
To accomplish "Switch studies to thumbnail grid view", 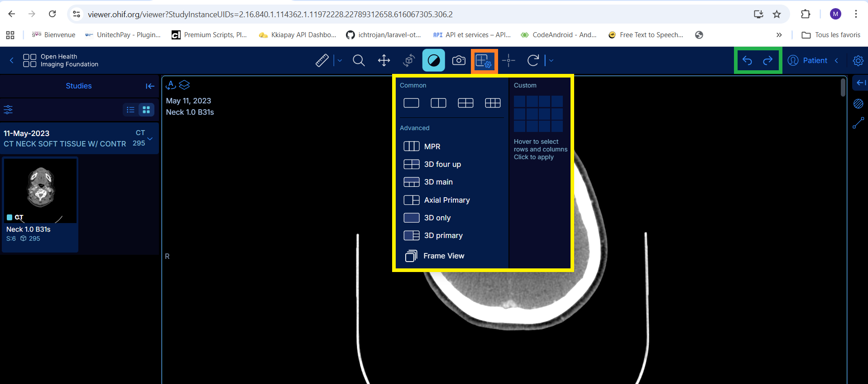I will 146,110.
